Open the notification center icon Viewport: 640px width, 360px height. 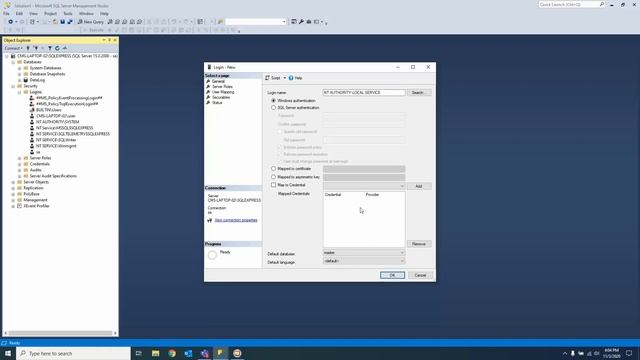coord(629,353)
